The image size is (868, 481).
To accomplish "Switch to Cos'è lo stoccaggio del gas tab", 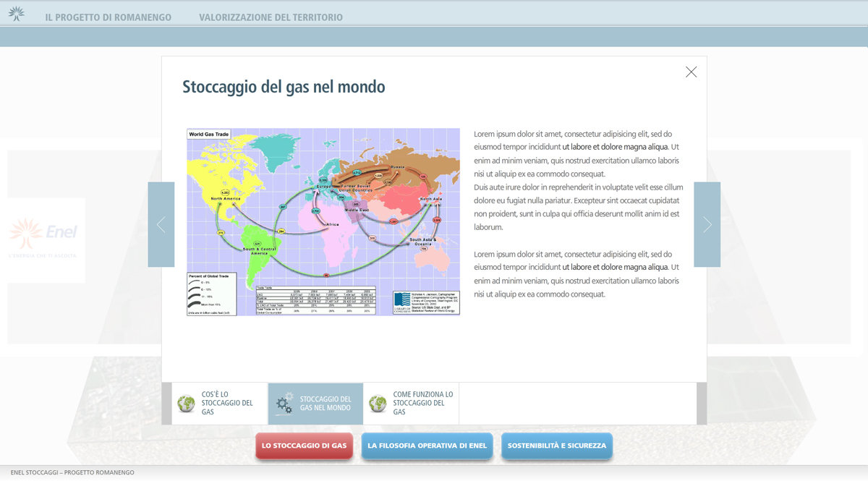I will click(227, 404).
